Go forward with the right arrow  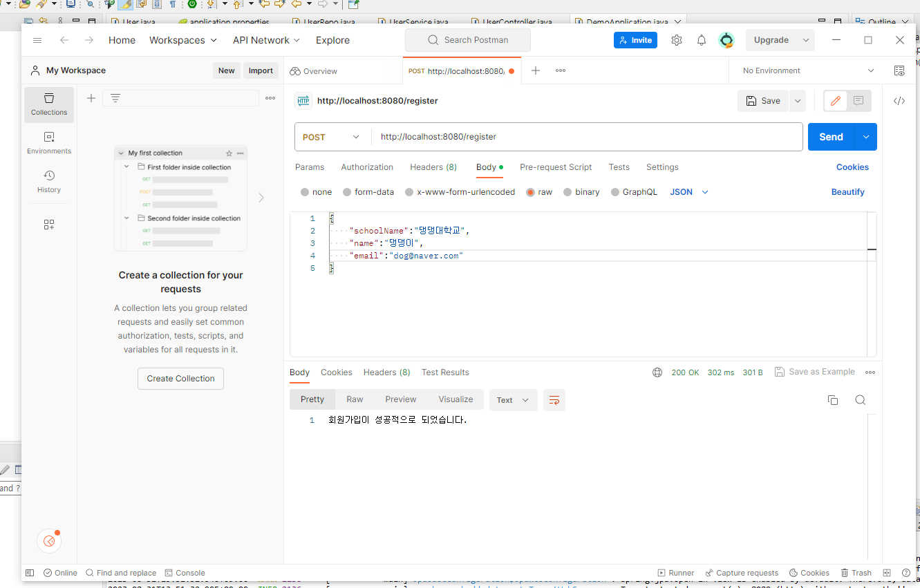[x=89, y=40]
